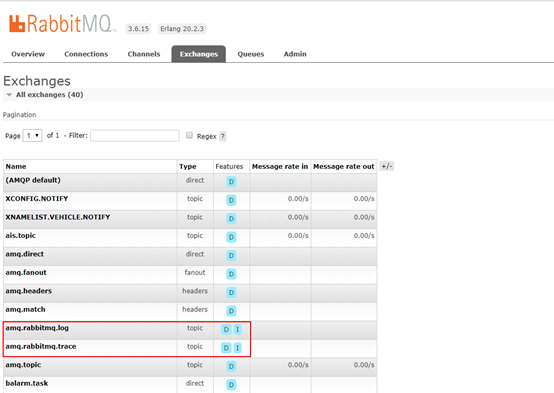Click the D badge in the XCONFIG.NOTIFY row

coord(231,200)
